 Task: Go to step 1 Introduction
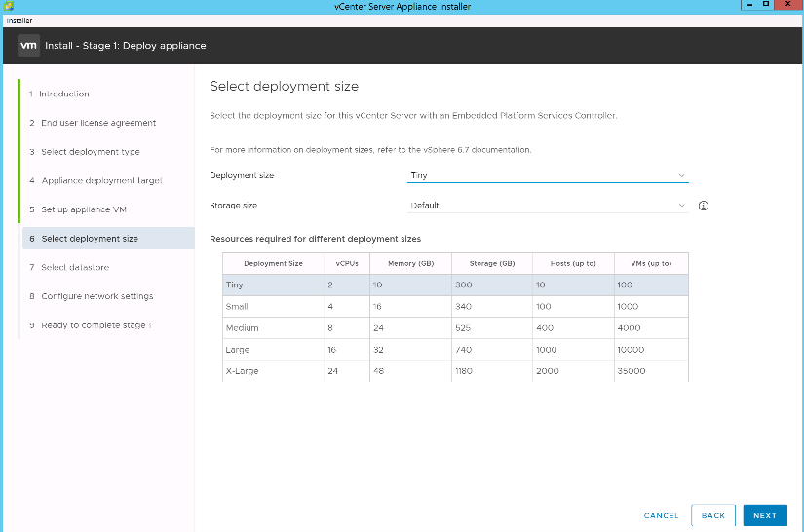point(64,94)
